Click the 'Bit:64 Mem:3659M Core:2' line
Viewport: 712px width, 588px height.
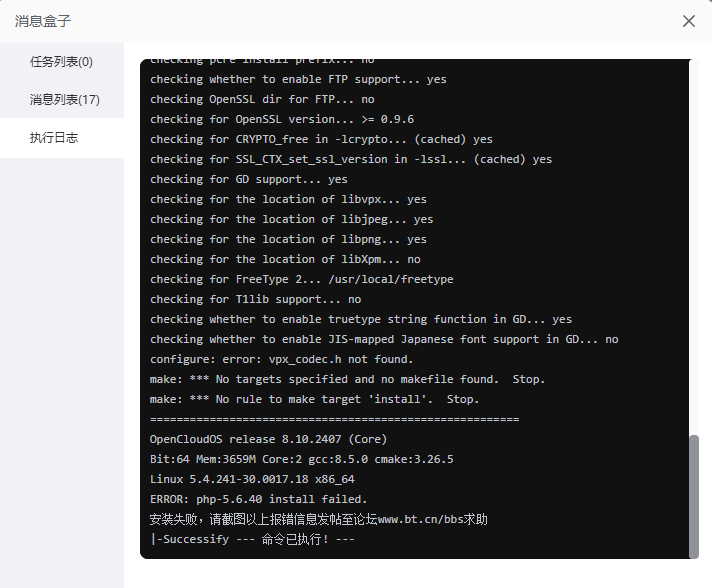(x=302, y=459)
